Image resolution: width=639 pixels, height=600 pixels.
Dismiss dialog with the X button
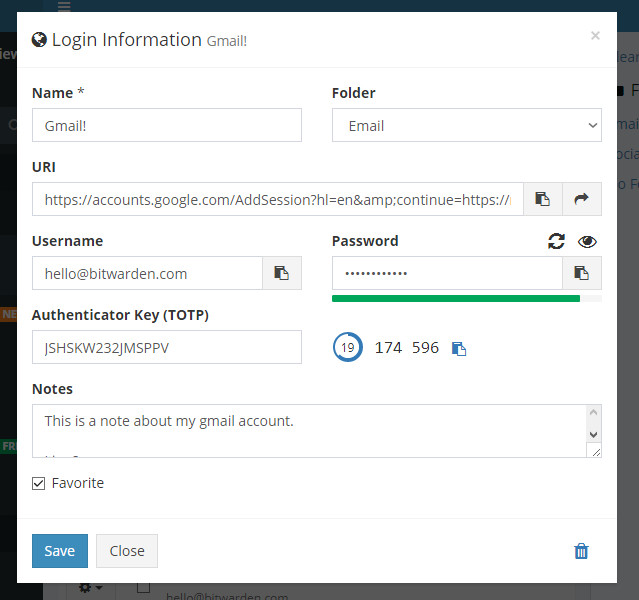tap(595, 36)
